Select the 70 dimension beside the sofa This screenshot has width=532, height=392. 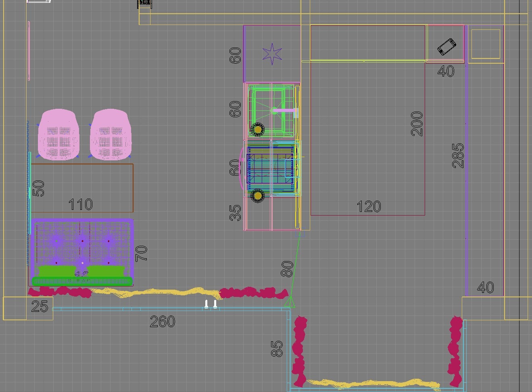(142, 253)
